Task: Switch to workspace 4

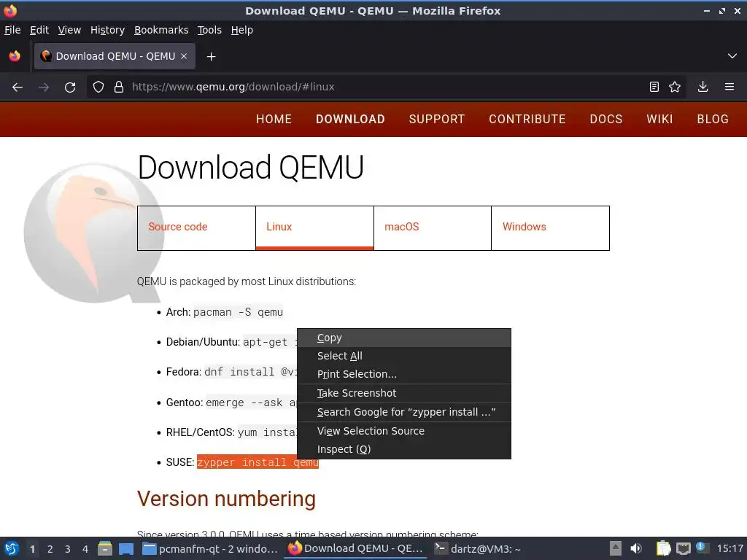Action: click(85, 549)
